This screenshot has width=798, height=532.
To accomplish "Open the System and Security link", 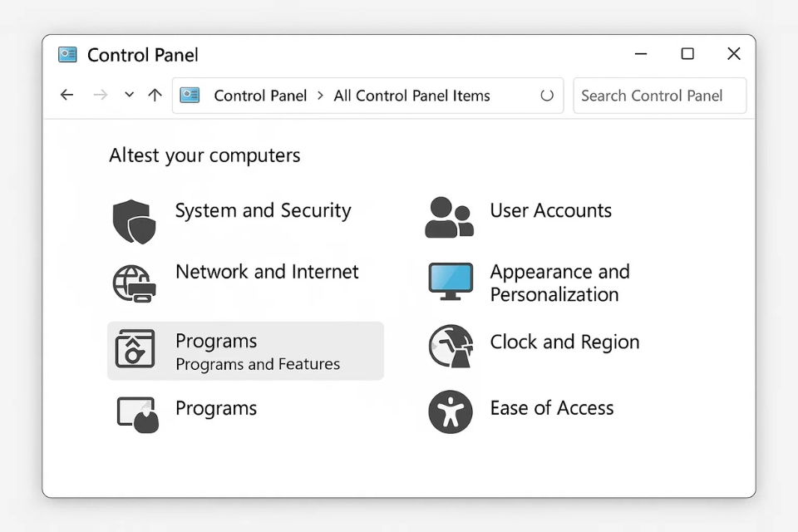I will (x=263, y=210).
